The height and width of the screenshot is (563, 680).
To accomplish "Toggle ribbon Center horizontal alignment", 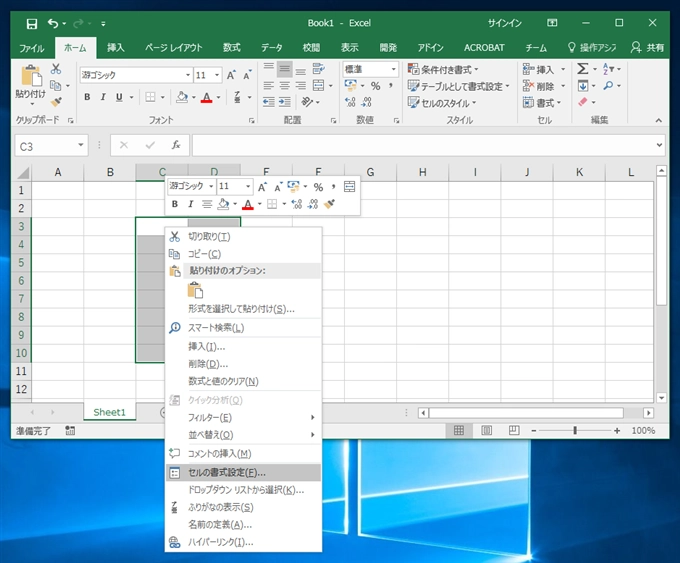I will pos(284,86).
